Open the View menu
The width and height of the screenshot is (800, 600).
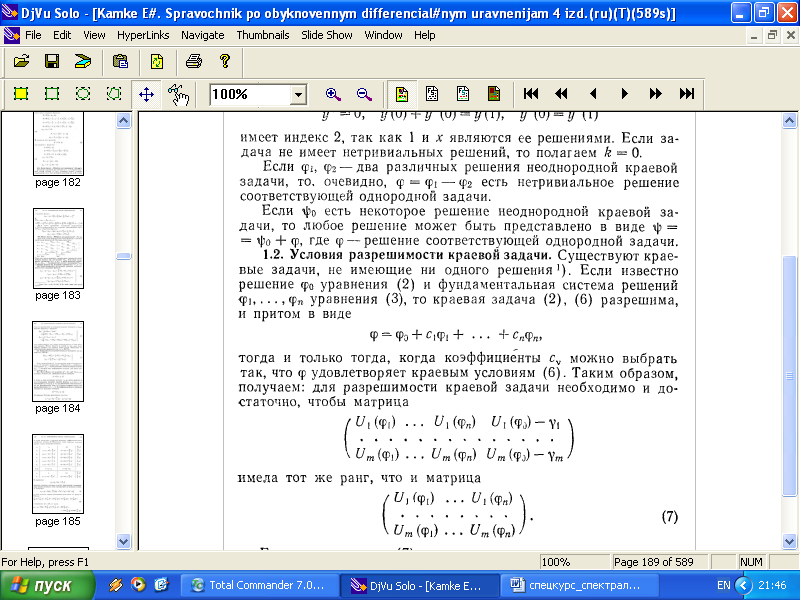click(x=94, y=35)
